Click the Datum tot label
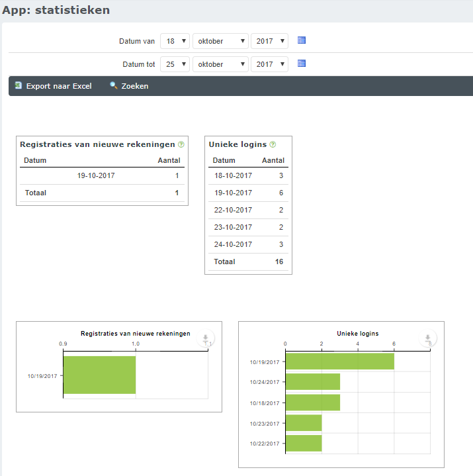The image size is (473, 476). click(139, 64)
